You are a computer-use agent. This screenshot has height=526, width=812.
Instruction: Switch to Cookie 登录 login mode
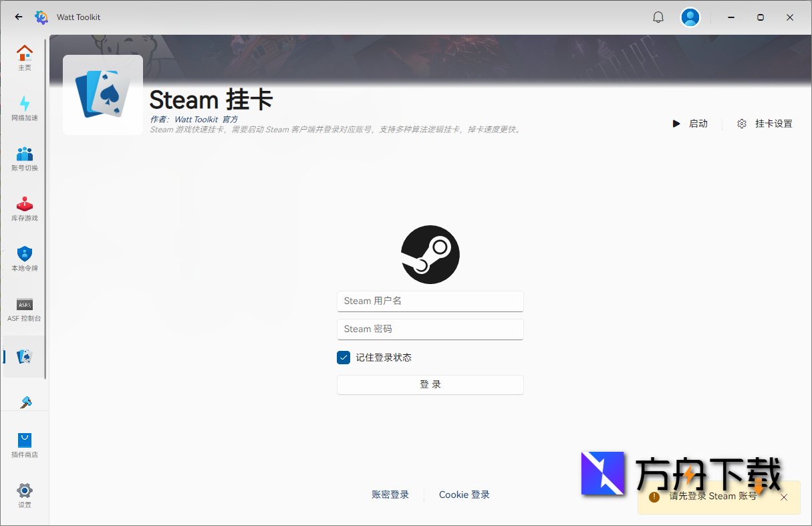[x=464, y=495]
